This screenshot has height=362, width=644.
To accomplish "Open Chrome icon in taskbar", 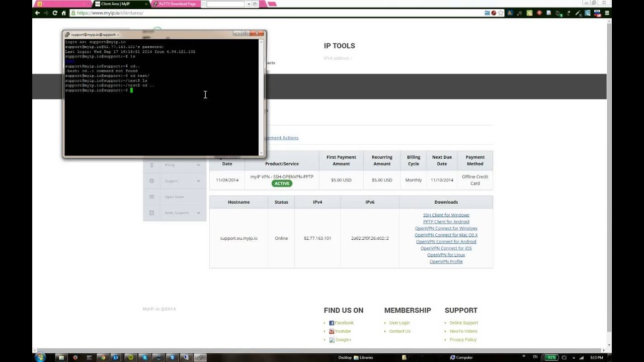I will [x=103, y=357].
